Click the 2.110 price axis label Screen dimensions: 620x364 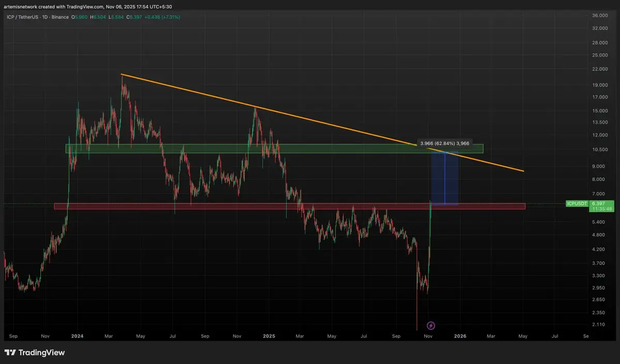(x=598, y=325)
